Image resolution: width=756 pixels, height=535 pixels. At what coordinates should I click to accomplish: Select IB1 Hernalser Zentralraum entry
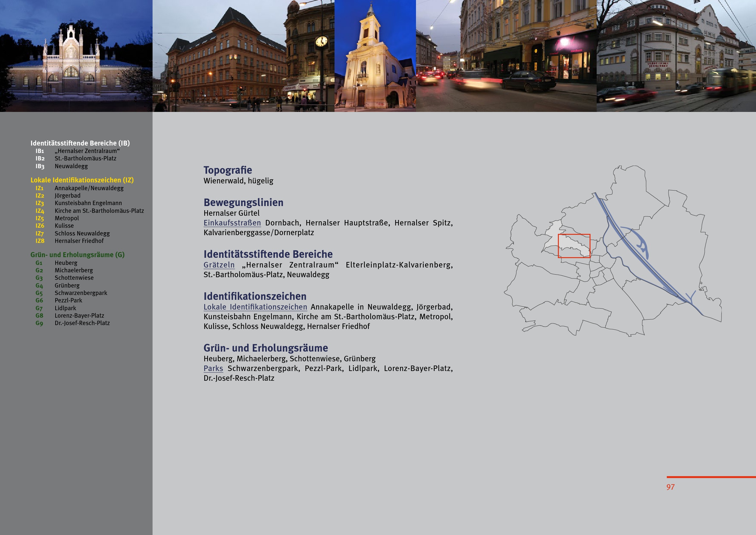pos(87,151)
